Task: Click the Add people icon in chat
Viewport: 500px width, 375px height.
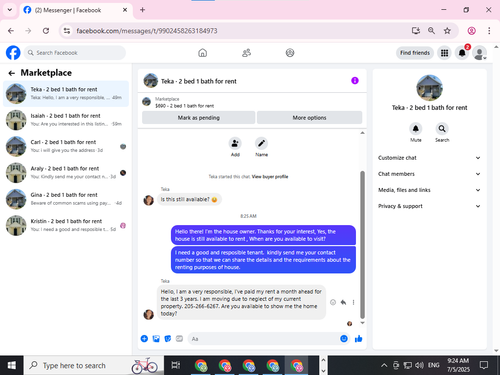Action: (x=235, y=143)
